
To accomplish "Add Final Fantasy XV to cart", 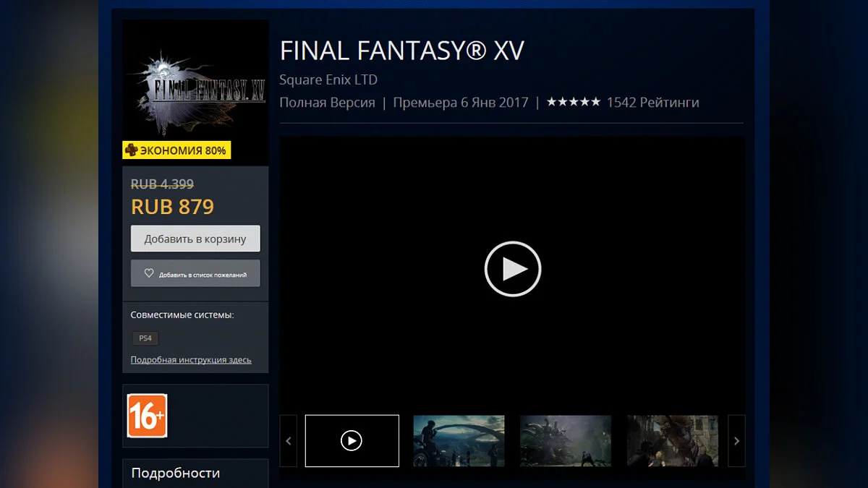I will tap(195, 239).
